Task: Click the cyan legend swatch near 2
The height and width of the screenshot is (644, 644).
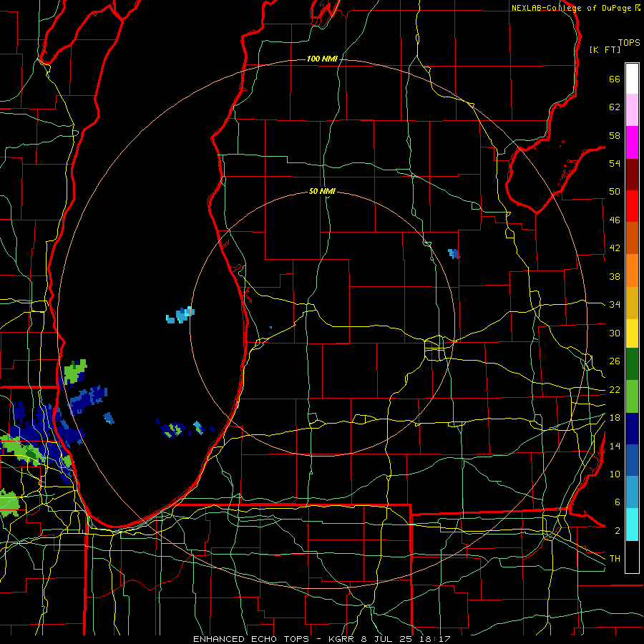Action: (x=632, y=525)
